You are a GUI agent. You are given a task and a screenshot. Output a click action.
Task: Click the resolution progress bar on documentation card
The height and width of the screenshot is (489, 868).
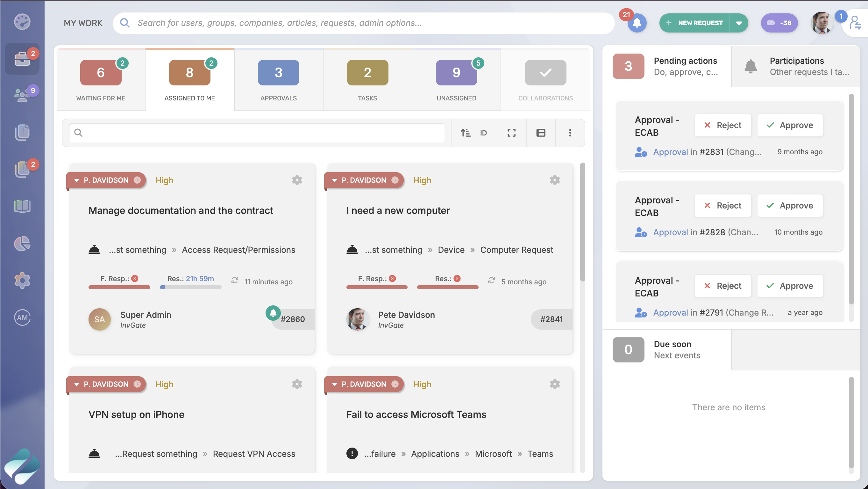190,287
